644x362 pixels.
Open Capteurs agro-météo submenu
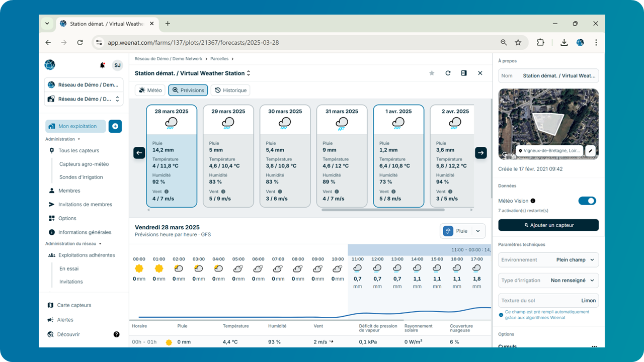(x=84, y=164)
